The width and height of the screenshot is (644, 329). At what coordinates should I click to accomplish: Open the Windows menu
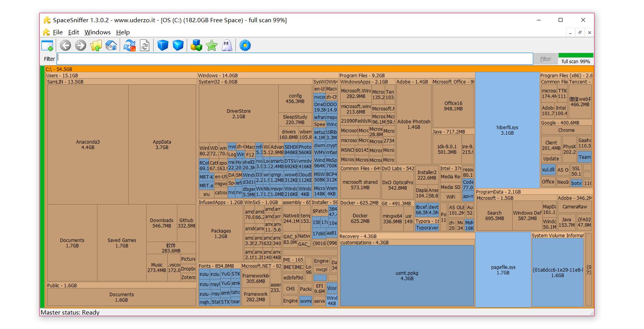pyautogui.click(x=97, y=32)
